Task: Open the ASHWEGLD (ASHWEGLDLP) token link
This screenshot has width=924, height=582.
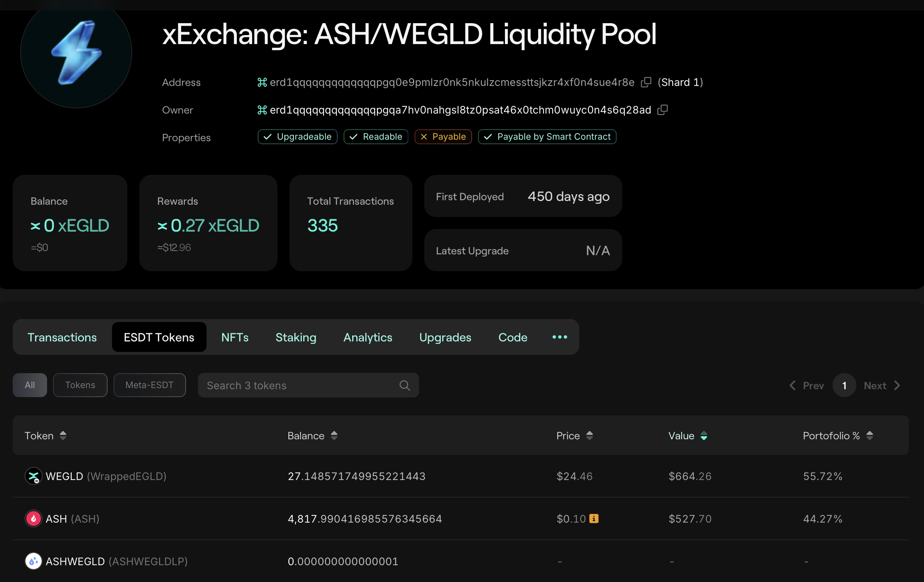Action: tap(117, 561)
